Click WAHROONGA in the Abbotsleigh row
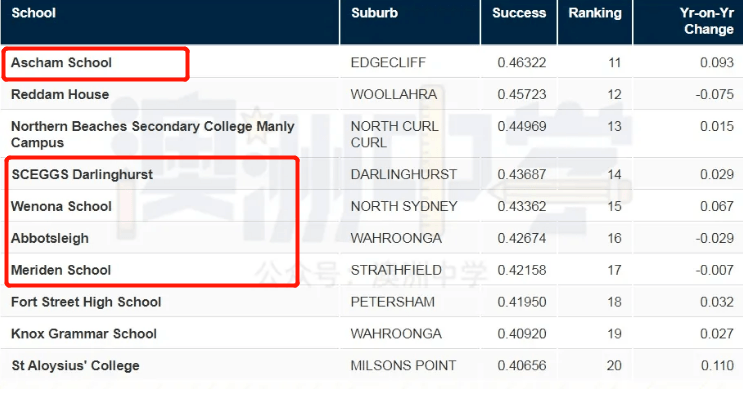The width and height of the screenshot is (743, 403). point(396,238)
